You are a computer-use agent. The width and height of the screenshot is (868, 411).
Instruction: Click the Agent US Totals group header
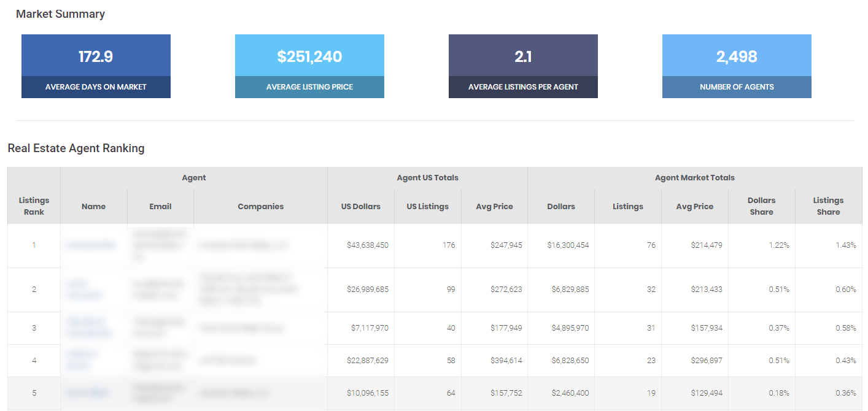point(428,178)
